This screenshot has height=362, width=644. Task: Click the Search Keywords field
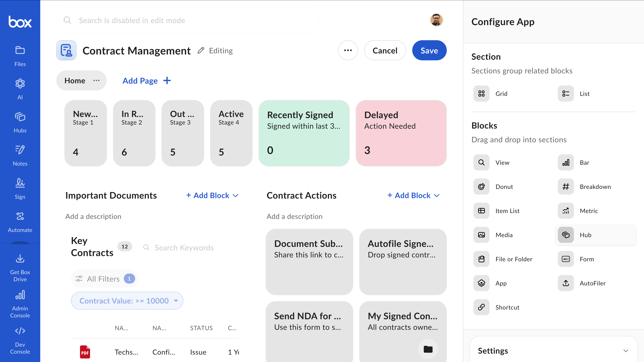(184, 248)
